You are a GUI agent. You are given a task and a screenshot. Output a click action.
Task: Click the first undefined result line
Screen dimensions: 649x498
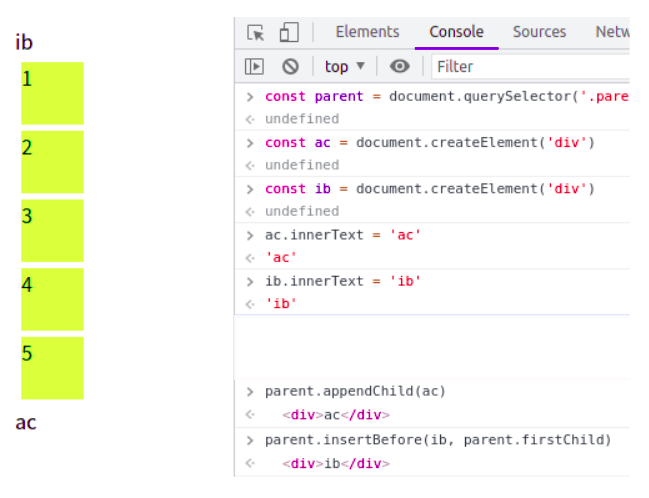[302, 119]
